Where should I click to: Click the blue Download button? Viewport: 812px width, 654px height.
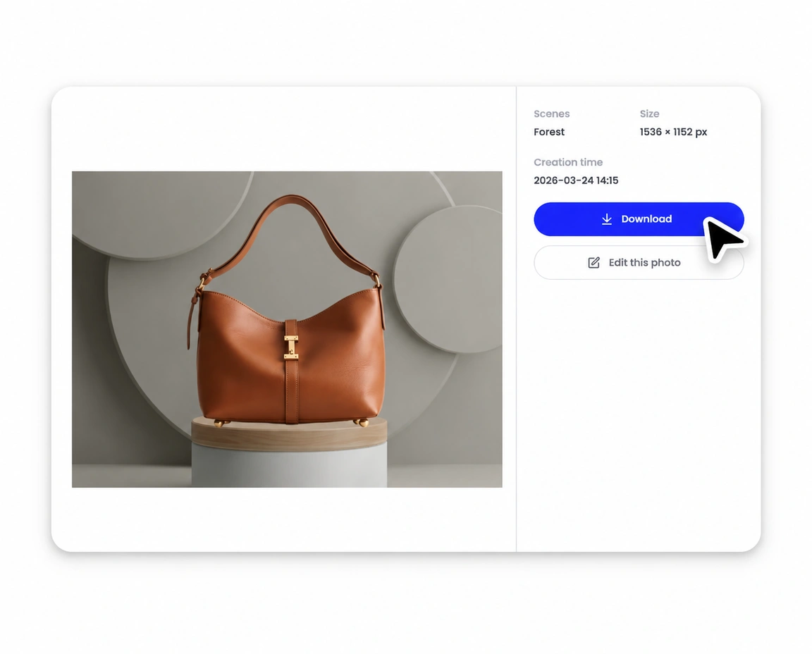(x=639, y=219)
